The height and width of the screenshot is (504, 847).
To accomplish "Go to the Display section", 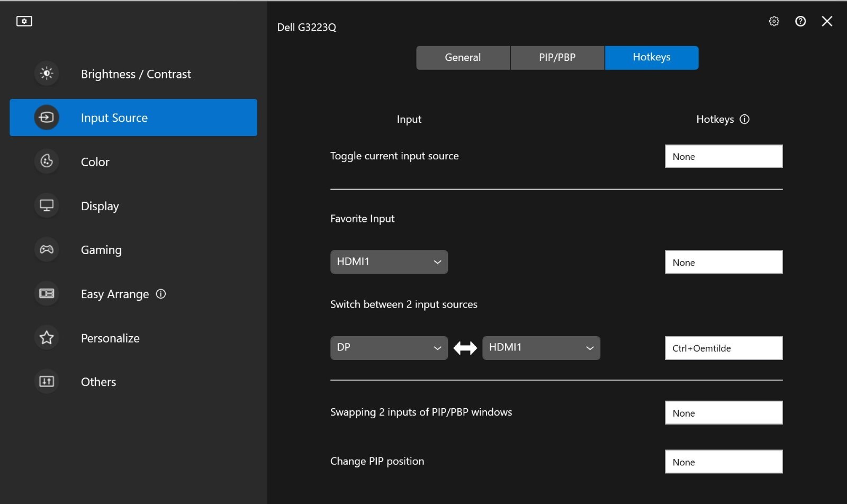I will coord(133,205).
